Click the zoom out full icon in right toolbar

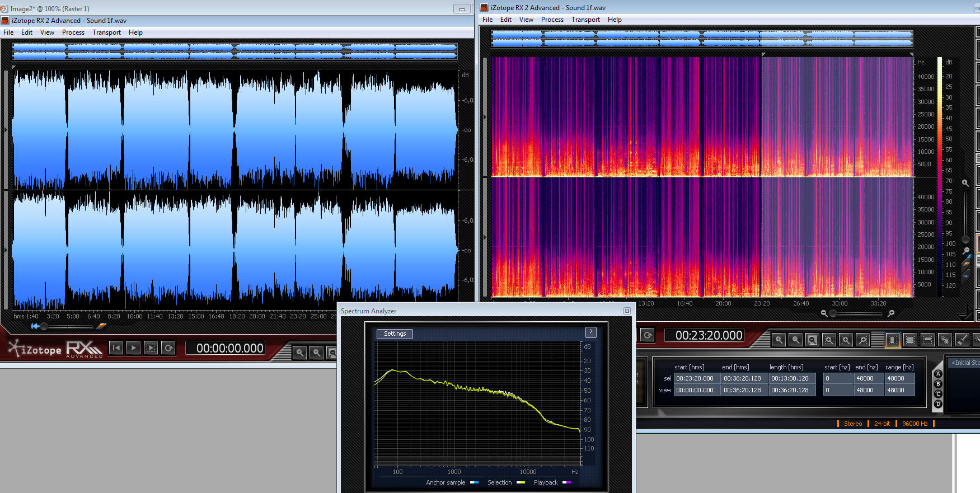coord(812,340)
